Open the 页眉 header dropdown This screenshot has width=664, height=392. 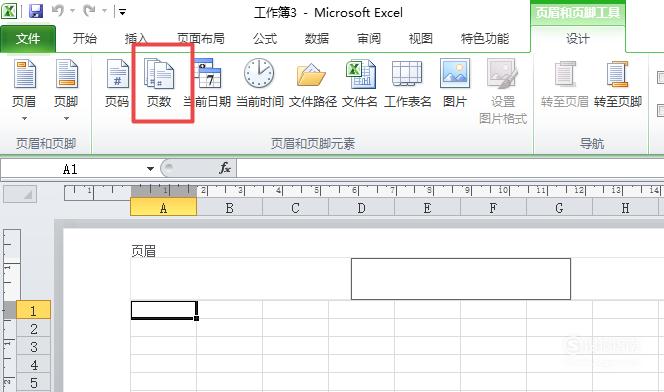point(24,90)
